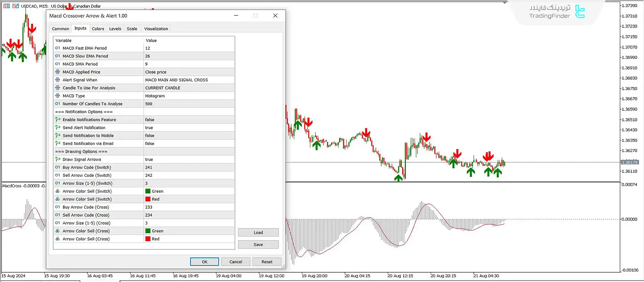
Task: Select the Drawing Options section row
Action: click(144, 151)
